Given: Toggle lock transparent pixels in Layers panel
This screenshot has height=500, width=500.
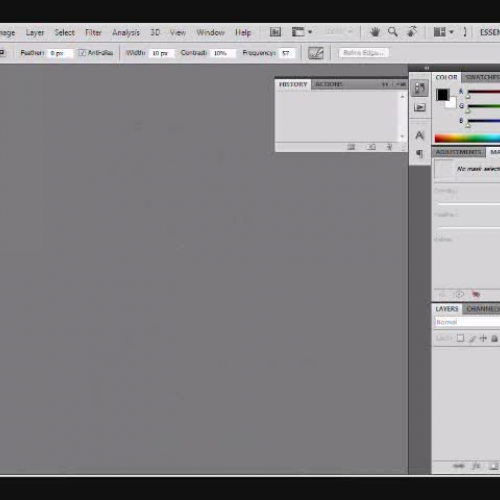Looking at the screenshot, I should (x=460, y=338).
